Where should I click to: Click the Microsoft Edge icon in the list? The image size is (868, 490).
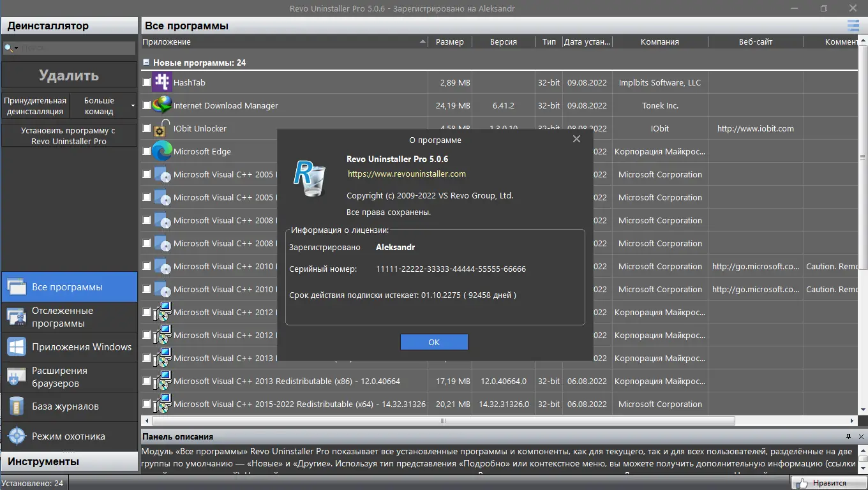tap(162, 151)
